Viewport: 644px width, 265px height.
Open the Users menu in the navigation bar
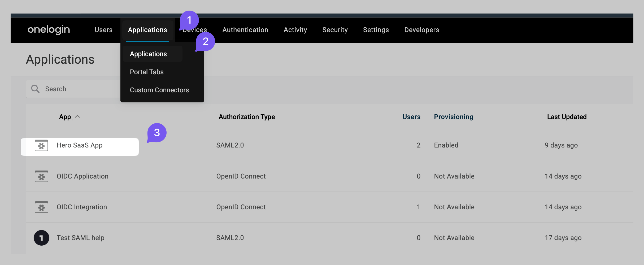point(103,30)
